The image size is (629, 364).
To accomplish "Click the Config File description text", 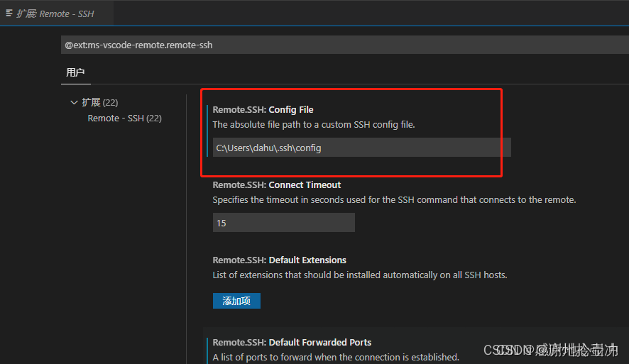I will (313, 125).
